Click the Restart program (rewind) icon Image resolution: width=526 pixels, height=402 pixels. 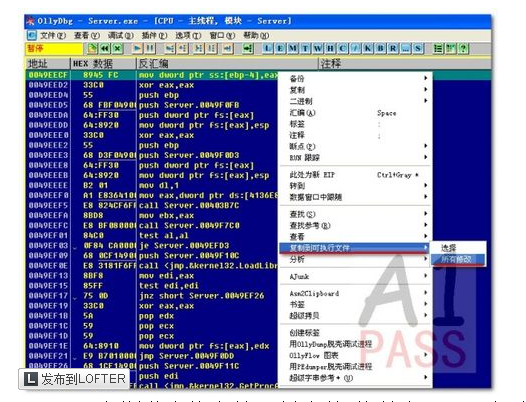105,49
